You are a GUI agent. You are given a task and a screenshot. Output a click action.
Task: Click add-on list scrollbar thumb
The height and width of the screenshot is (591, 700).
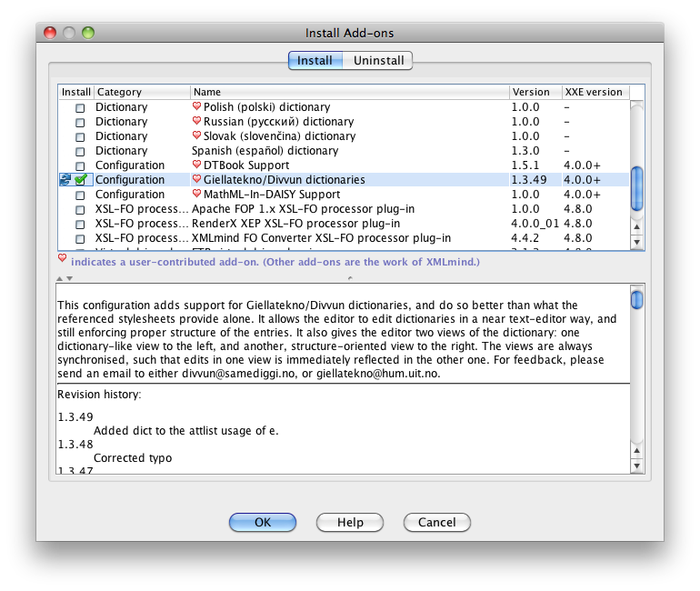coord(637,188)
